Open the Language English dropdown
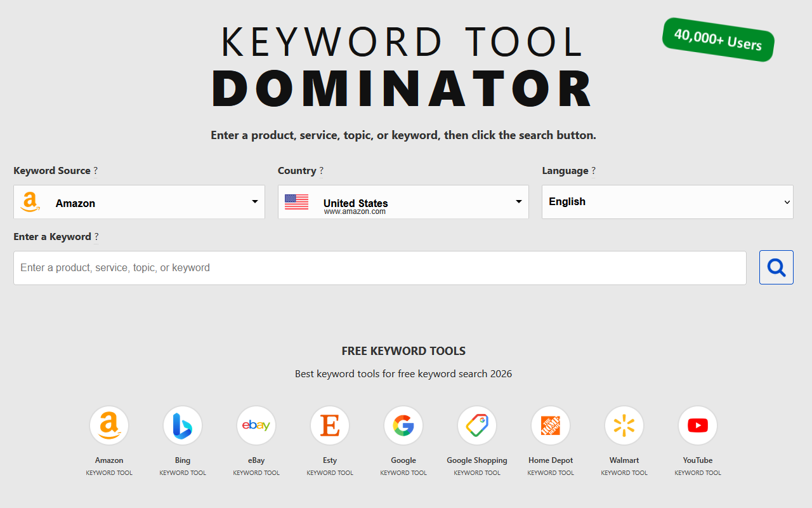The image size is (812, 508). (x=667, y=202)
